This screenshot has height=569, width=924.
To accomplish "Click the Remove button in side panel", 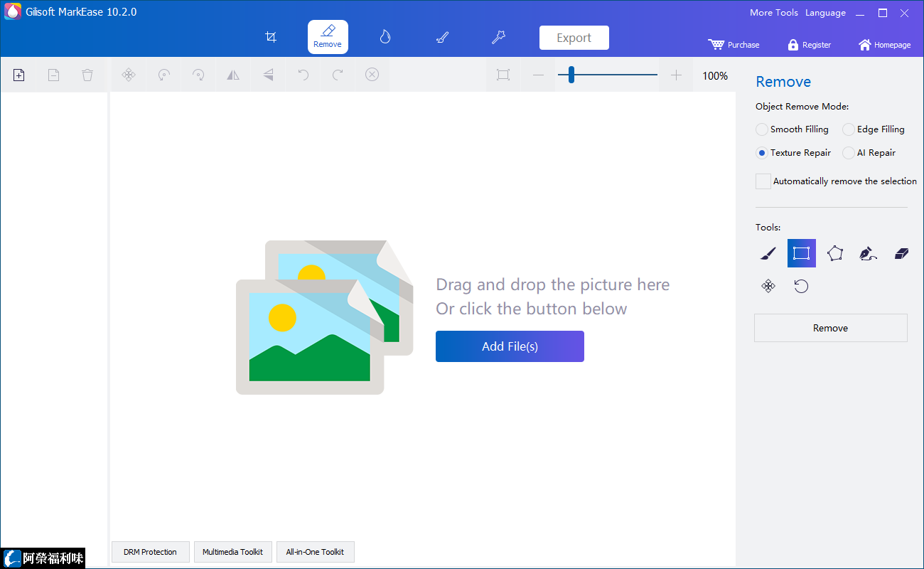I will [831, 328].
